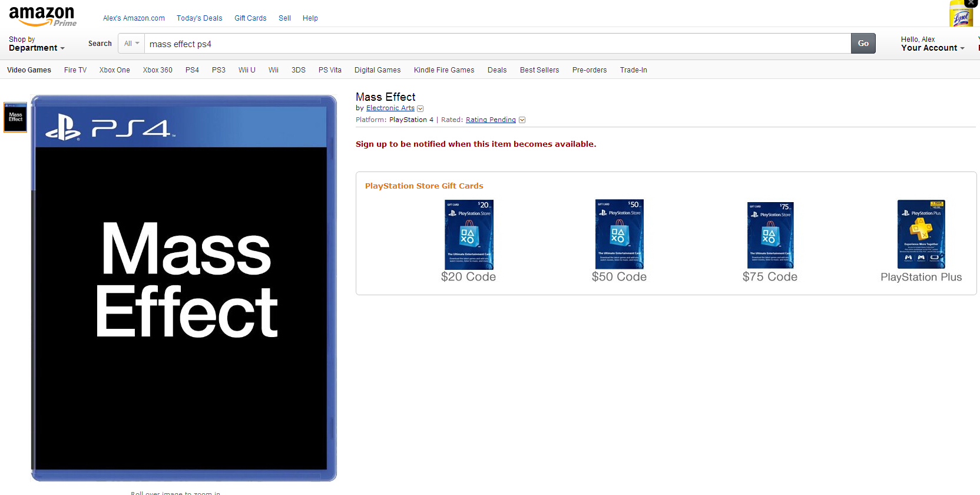Follow the Electronic Arts link
The width and height of the screenshot is (980, 495).
pos(390,108)
